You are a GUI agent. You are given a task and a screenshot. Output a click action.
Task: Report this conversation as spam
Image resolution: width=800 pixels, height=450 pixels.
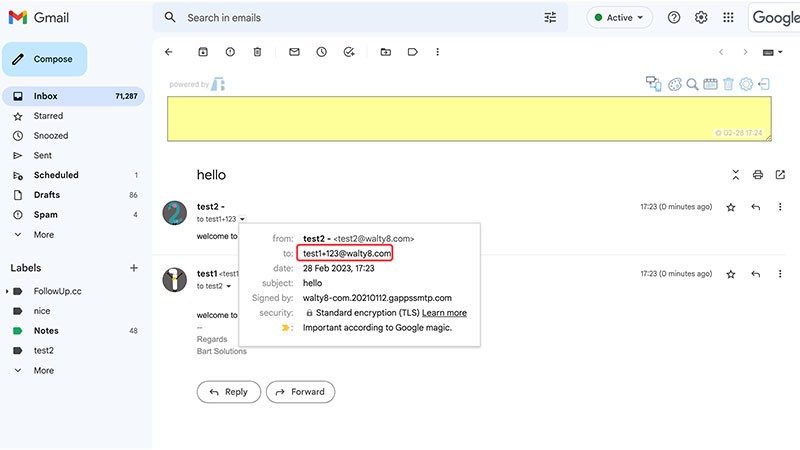tap(230, 52)
